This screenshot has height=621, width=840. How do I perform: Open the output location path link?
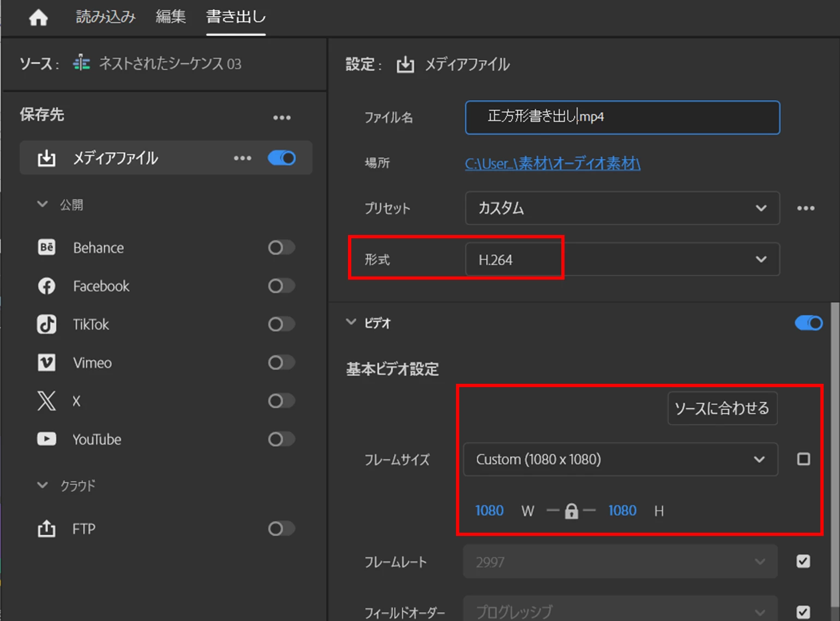[553, 163]
